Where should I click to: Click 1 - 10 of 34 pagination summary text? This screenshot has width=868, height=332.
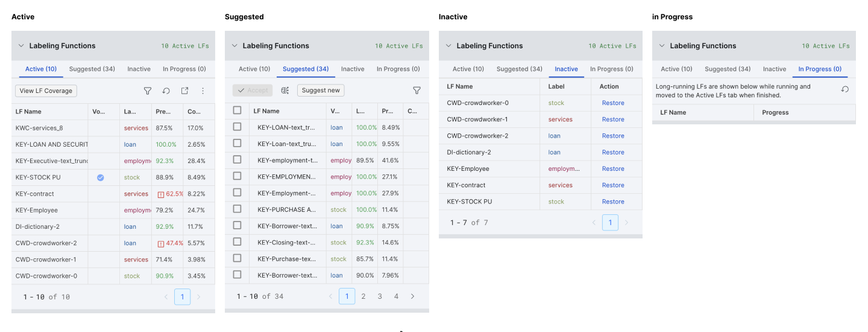260,296
